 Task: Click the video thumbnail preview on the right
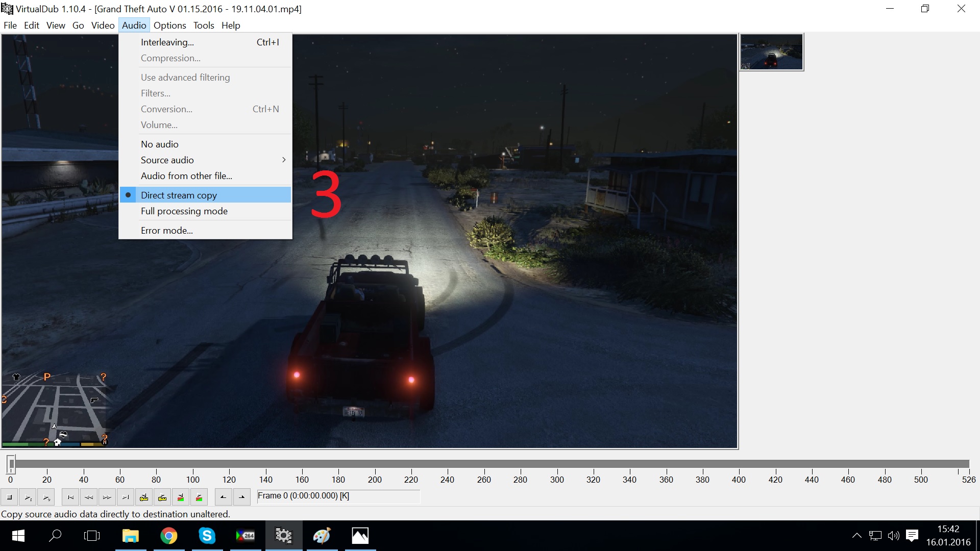tap(771, 52)
